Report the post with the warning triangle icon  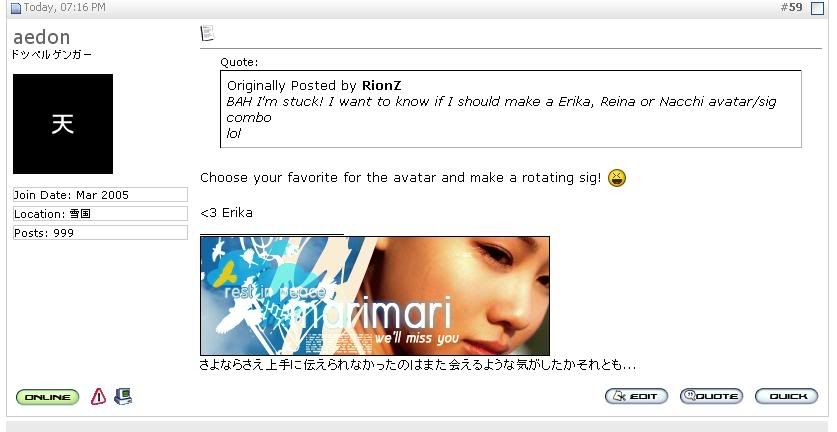(x=98, y=396)
